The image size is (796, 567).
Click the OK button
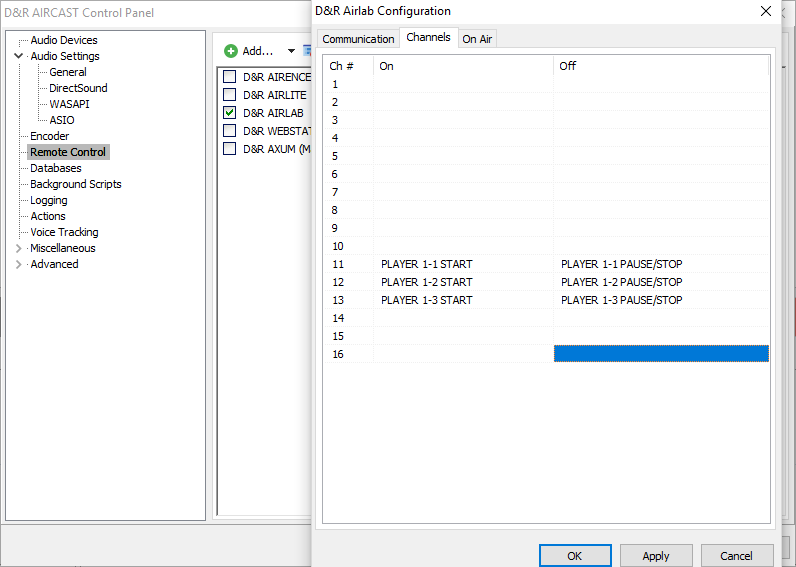[575, 556]
